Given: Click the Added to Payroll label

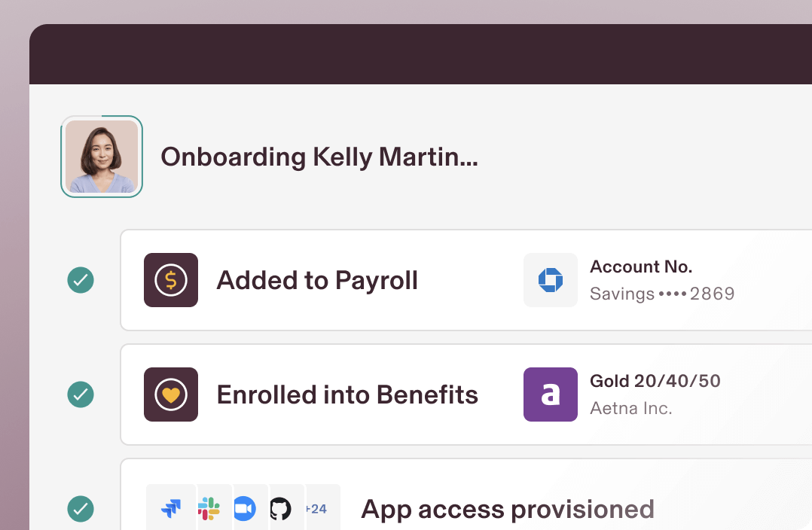Looking at the screenshot, I should (x=317, y=280).
